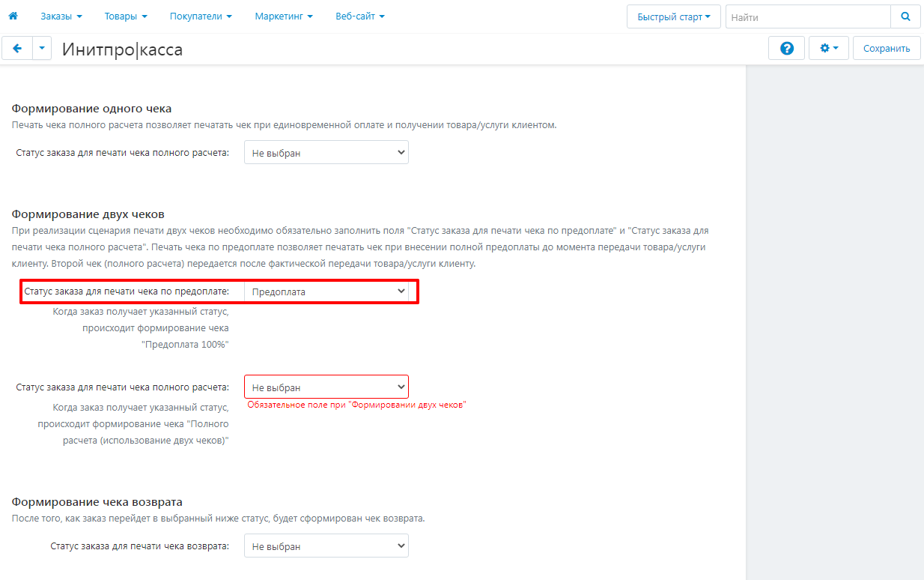The height and width of the screenshot is (580, 924).
Task: Open the Заказы menu
Action: 61,16
